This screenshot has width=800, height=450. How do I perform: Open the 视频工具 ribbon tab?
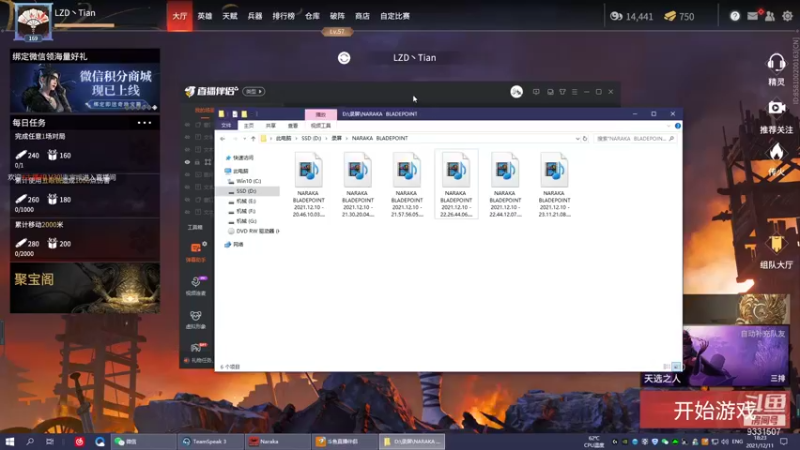320,126
